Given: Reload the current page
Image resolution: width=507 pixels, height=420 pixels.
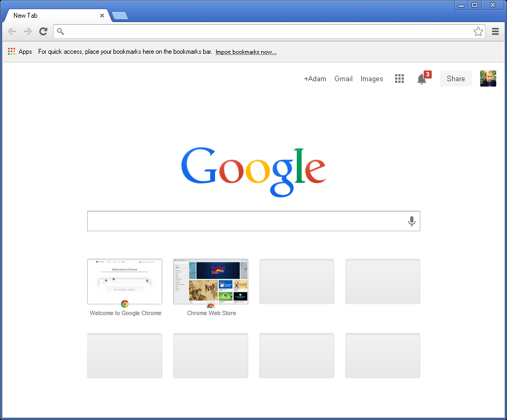Looking at the screenshot, I should (x=44, y=32).
